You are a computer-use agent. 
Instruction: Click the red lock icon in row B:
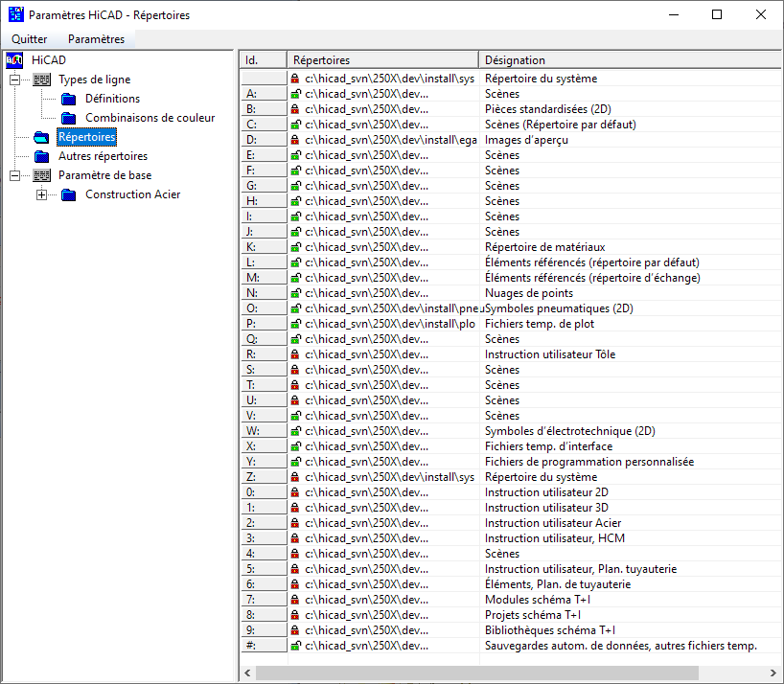[295, 109]
